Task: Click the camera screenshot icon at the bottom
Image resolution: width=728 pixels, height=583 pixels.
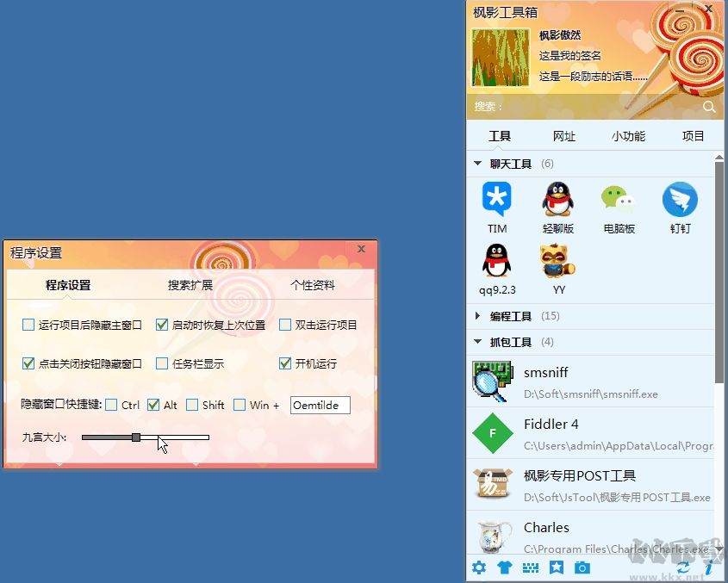Action: (582, 567)
